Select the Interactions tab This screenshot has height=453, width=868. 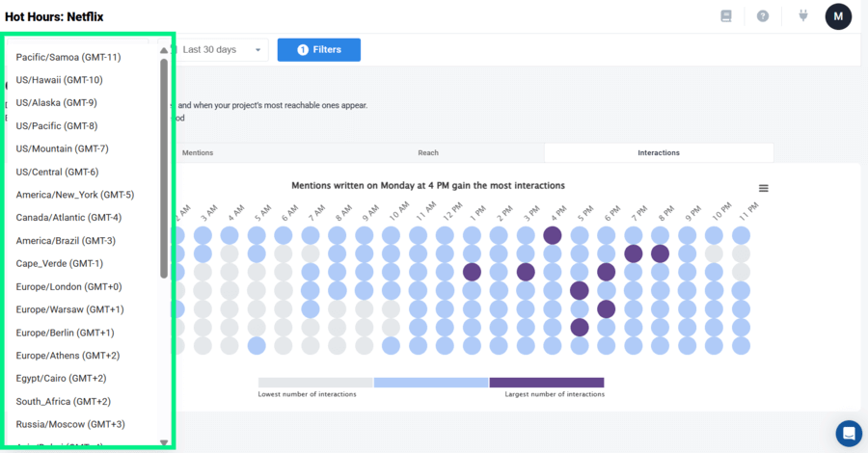click(659, 153)
